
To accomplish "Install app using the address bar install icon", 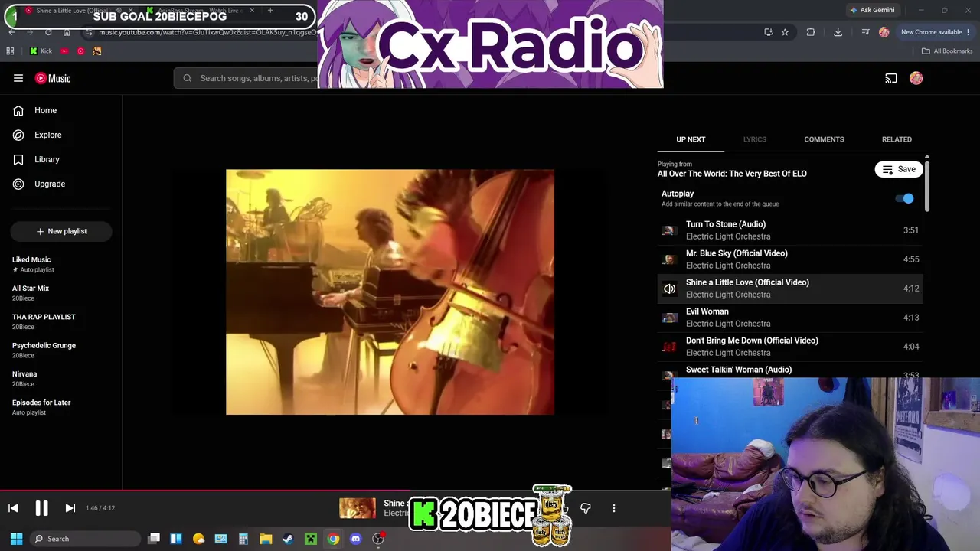I will click(x=768, y=32).
